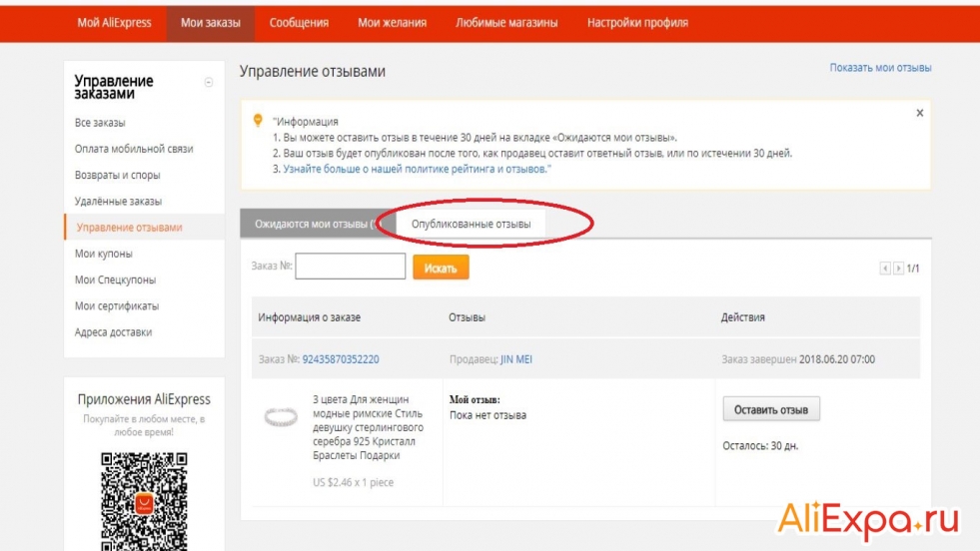Switch to Опубликованные отзывы tab

coord(471,225)
